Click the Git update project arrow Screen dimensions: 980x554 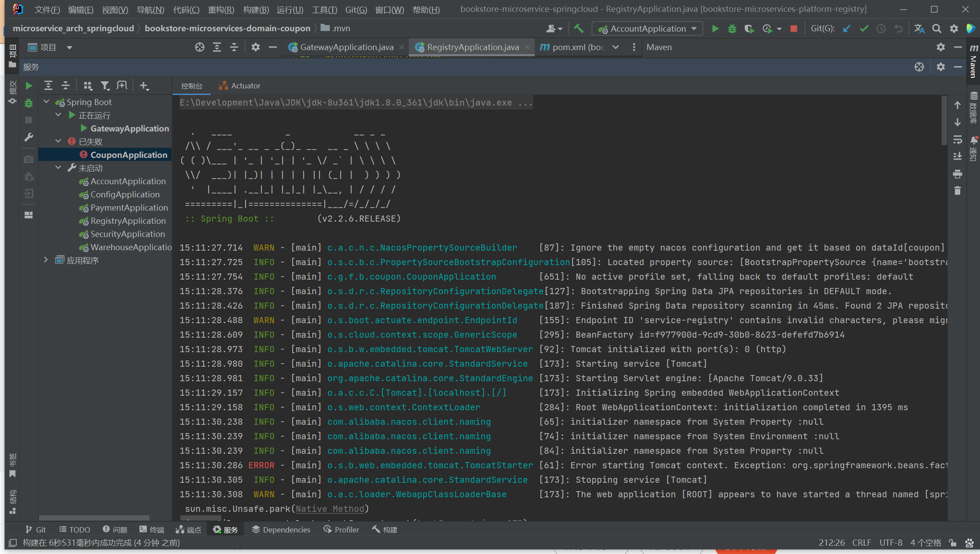coord(847,29)
